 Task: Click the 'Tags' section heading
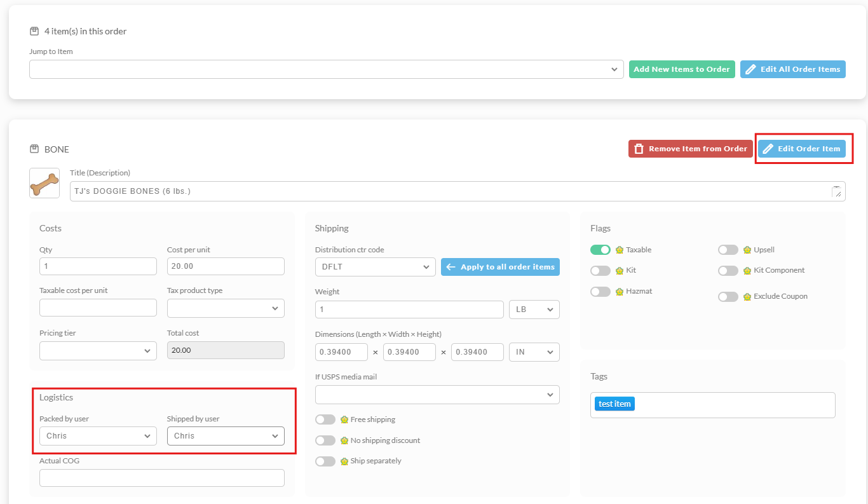coord(599,376)
